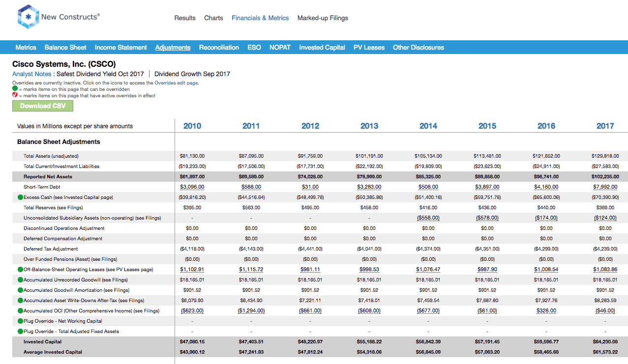Click the Average Invested Capital row label
628x364 pixels.
click(x=53, y=352)
